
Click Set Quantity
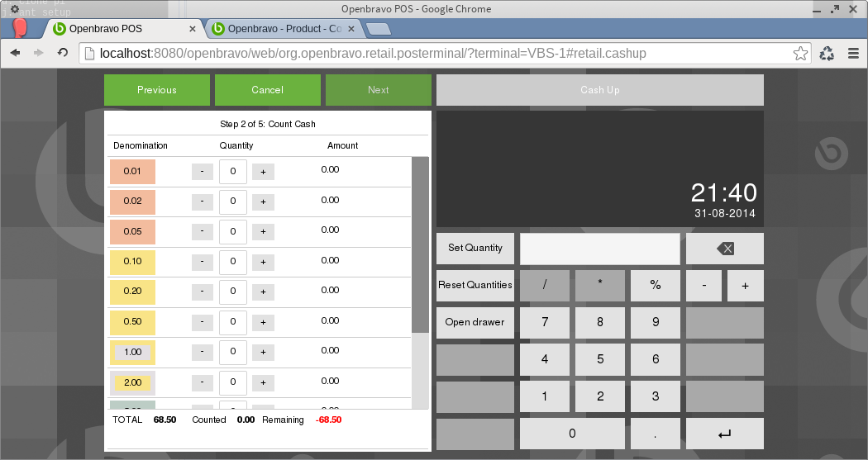click(475, 249)
